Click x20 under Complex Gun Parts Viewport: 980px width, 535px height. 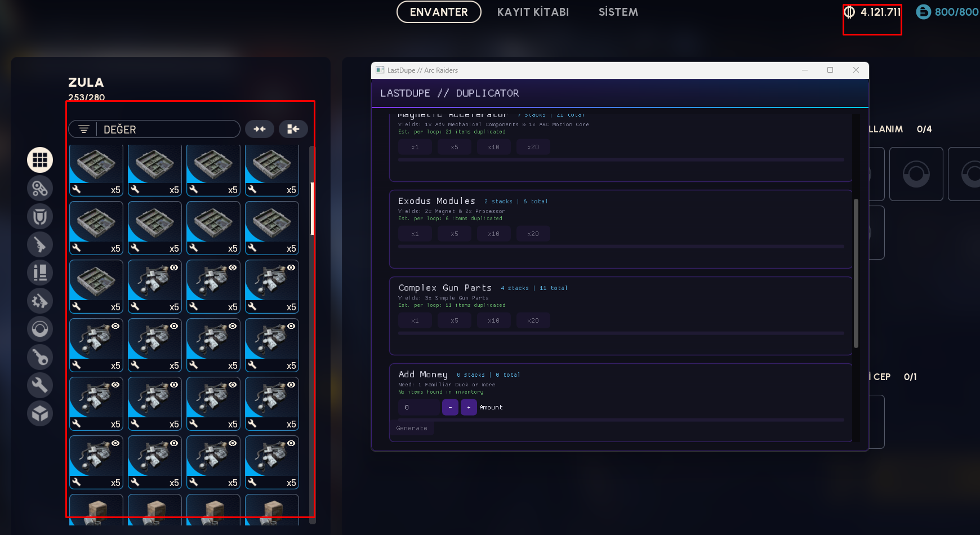tap(533, 320)
